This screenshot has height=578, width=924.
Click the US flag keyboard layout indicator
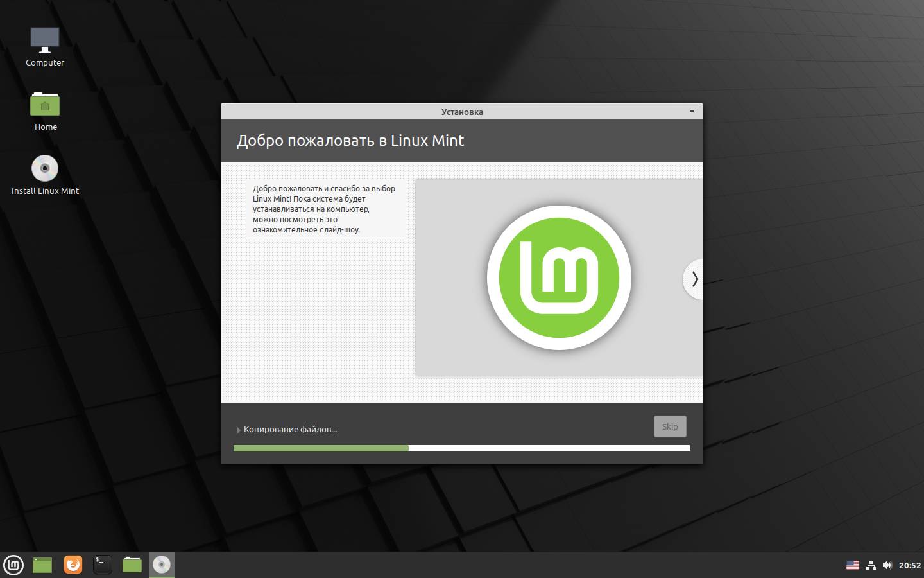[x=852, y=565]
